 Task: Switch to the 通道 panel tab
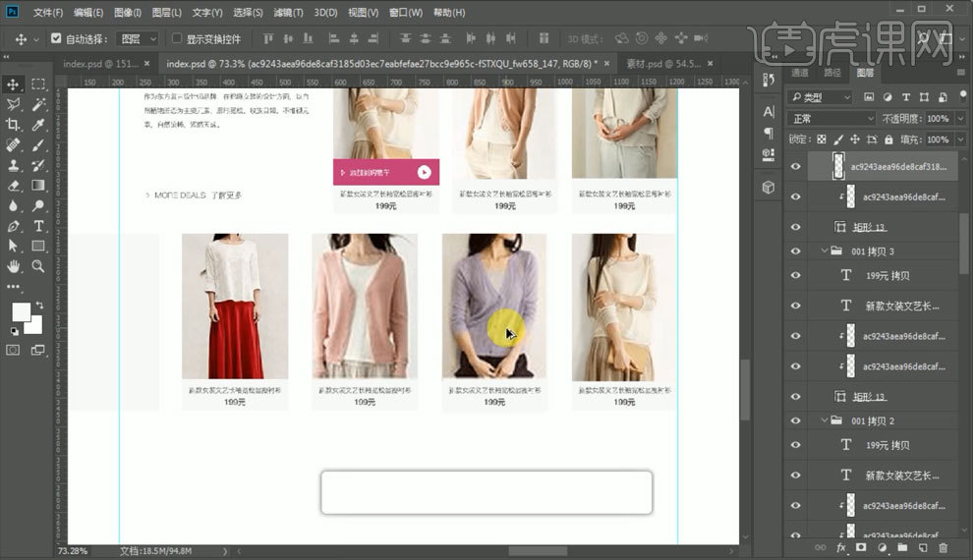click(800, 73)
